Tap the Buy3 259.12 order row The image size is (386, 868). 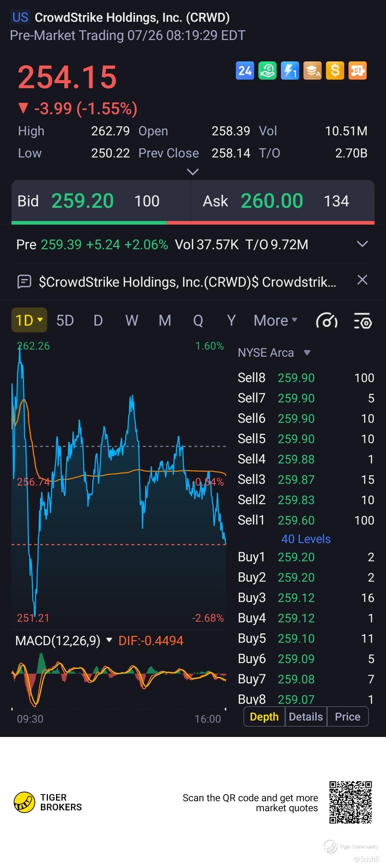306,598
